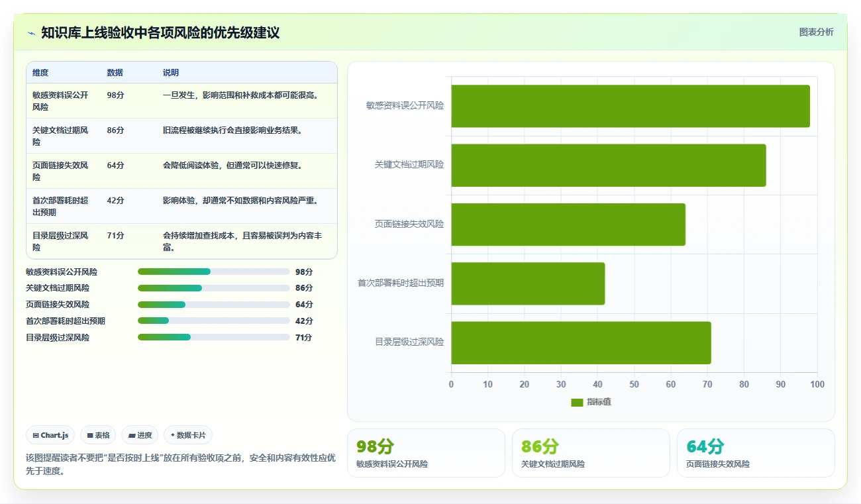Viewport: 861px width, 504px height.
Task: Click the 首次部署耗时超出预期 chart axis label
Action: pyautogui.click(x=401, y=283)
